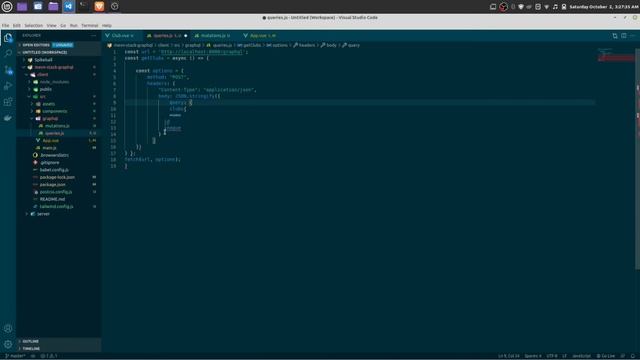Image resolution: width=640 pixels, height=360 pixels.
Task: Open the Selection menu
Action: pos(33,25)
